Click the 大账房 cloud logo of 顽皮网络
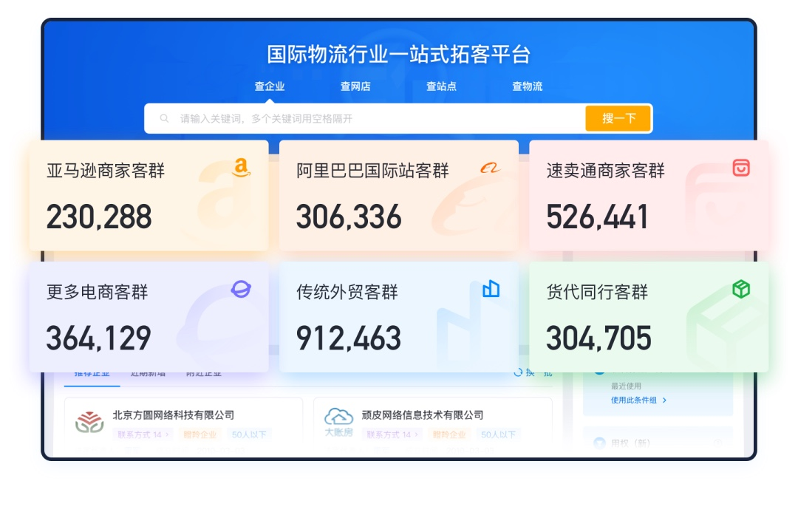 (x=339, y=422)
